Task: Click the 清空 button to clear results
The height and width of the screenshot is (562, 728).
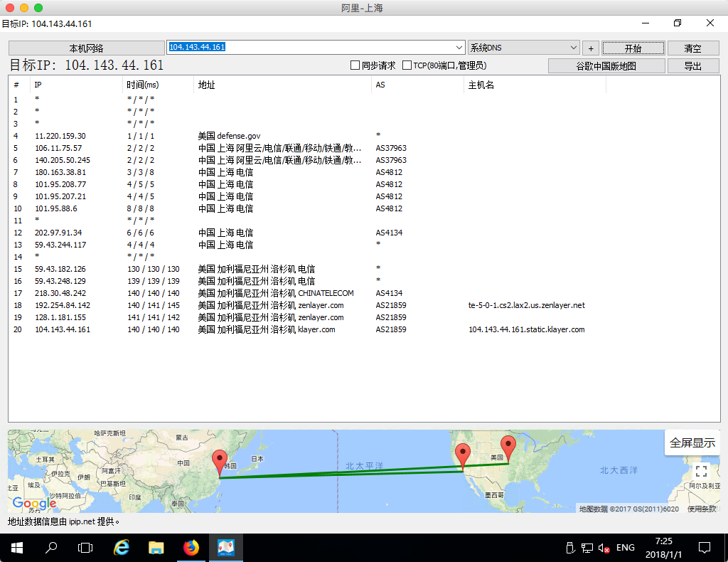Action: [692, 48]
